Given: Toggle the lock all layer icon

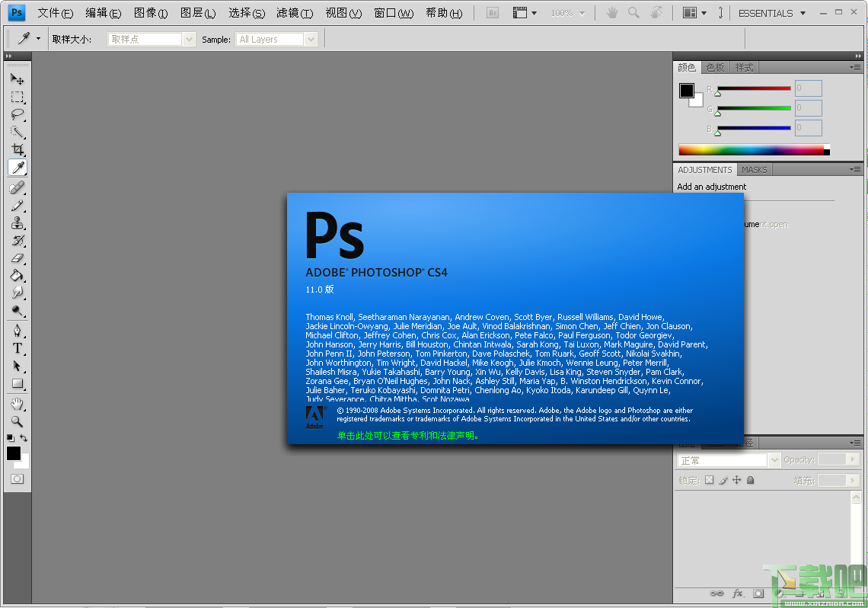Looking at the screenshot, I should coord(751,480).
